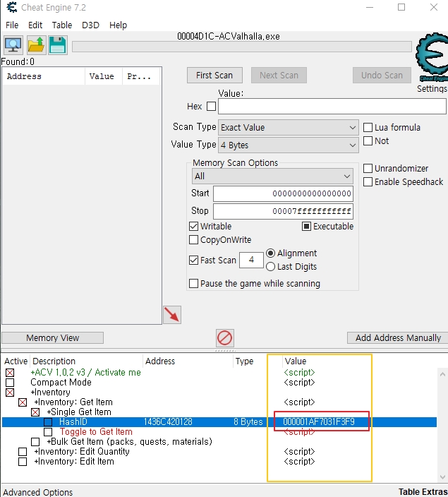448x497 pixels.
Task: Open the Scan Type dropdown
Action: [289, 127]
